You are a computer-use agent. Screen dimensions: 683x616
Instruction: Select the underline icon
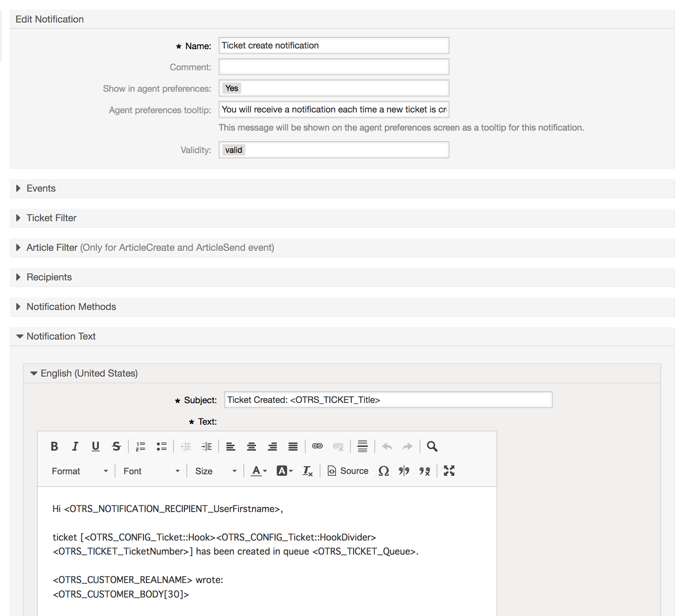pos(95,446)
